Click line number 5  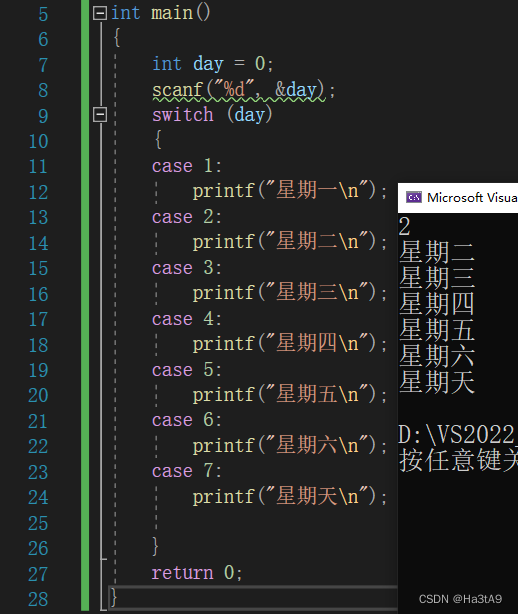43,14
